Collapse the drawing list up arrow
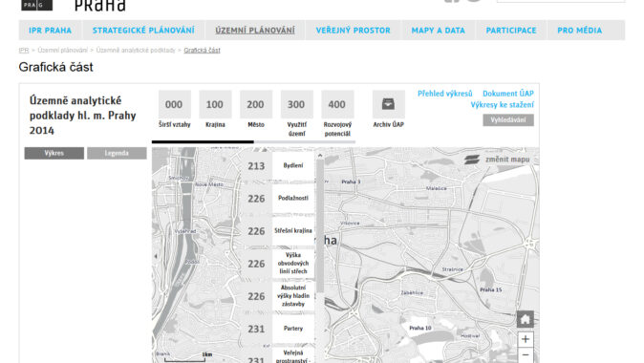 320,156
